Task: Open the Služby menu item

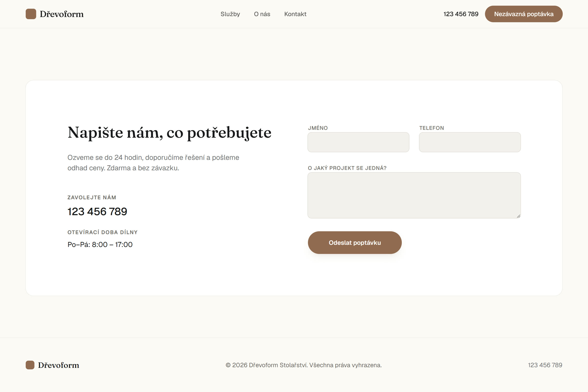Action: 230,14
